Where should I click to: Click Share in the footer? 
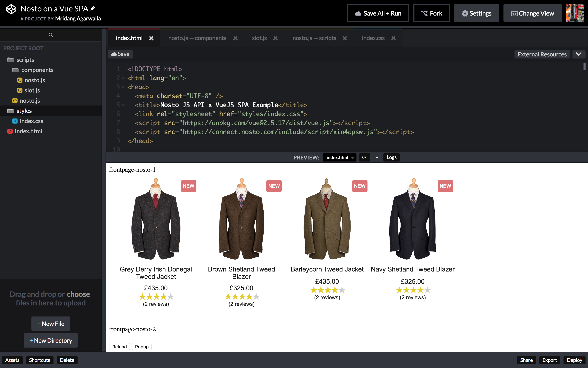tap(526, 360)
